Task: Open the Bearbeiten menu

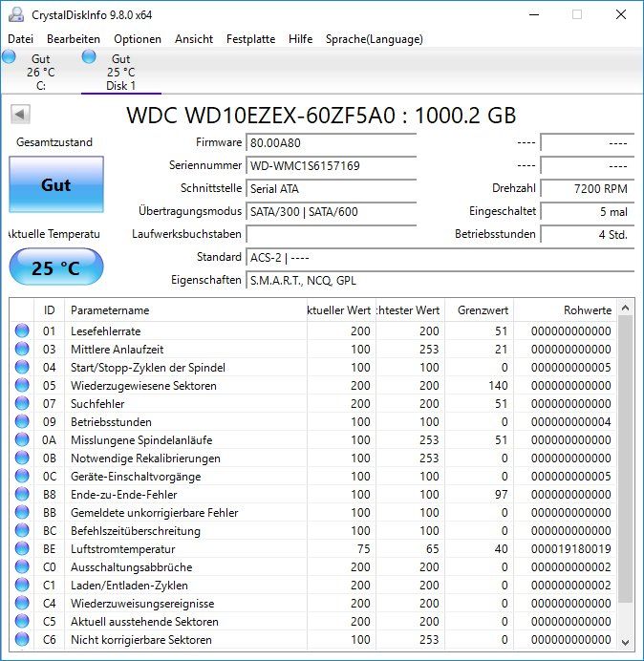Action: [74, 39]
